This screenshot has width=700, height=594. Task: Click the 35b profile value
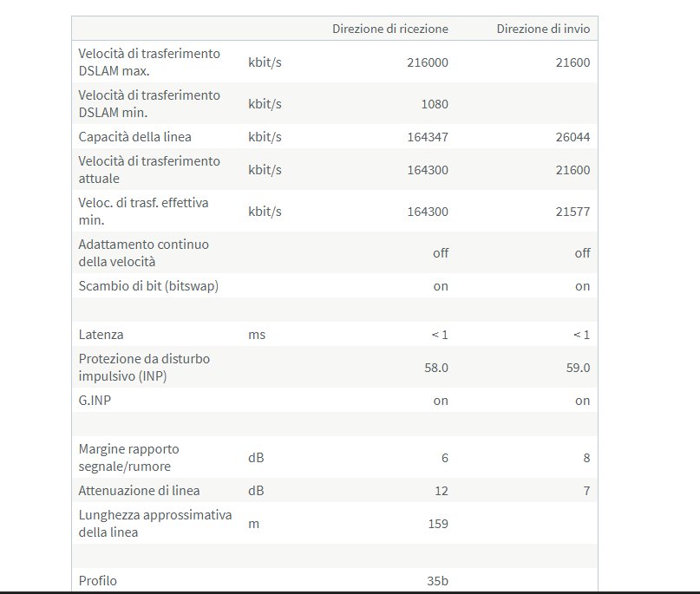click(437, 581)
